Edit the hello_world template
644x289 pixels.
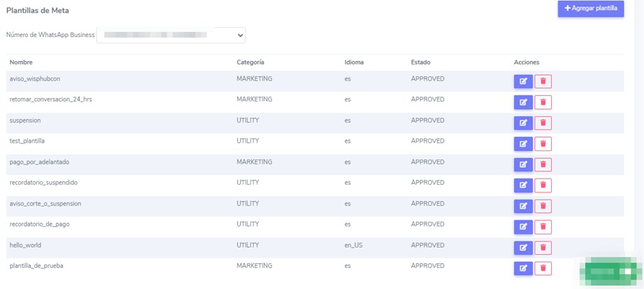point(523,248)
